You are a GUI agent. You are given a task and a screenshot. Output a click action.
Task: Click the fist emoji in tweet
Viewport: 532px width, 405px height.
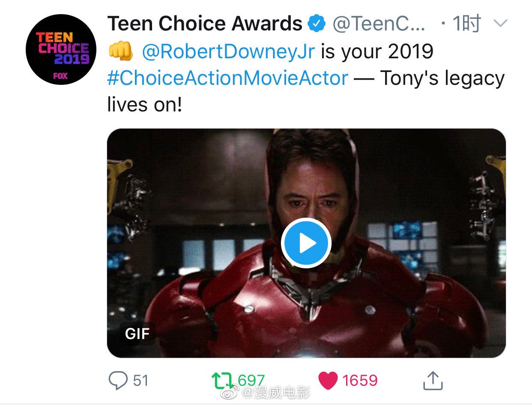[x=120, y=51]
